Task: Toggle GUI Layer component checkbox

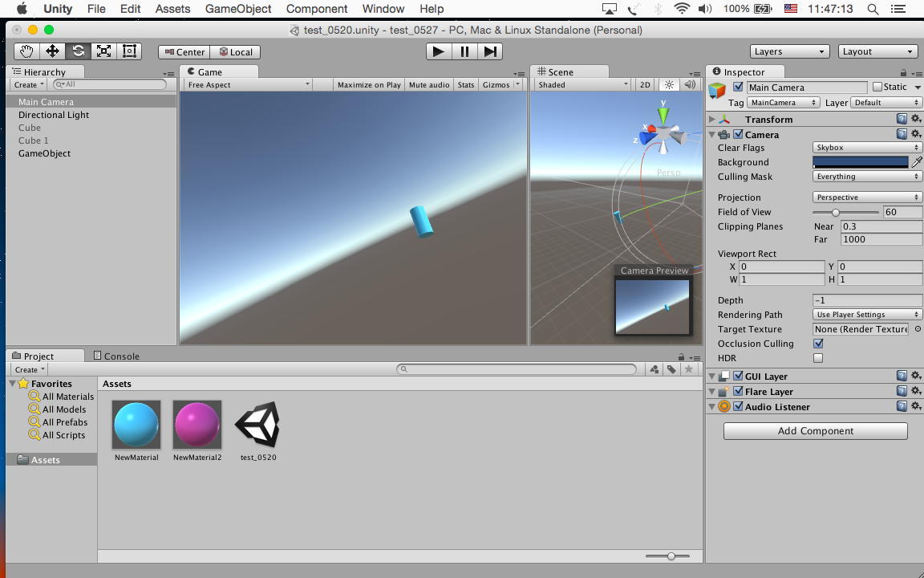Action: click(x=738, y=376)
